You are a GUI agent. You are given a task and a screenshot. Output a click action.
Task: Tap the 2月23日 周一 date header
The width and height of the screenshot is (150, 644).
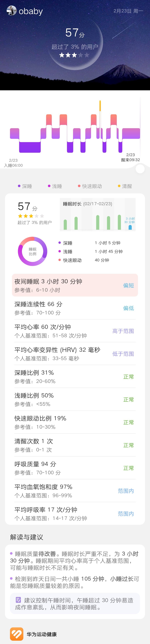pyautogui.click(x=128, y=11)
